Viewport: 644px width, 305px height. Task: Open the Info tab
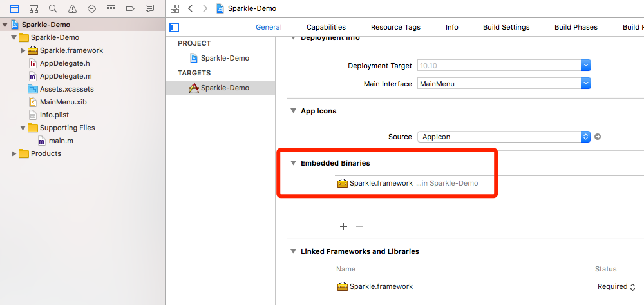click(x=452, y=27)
